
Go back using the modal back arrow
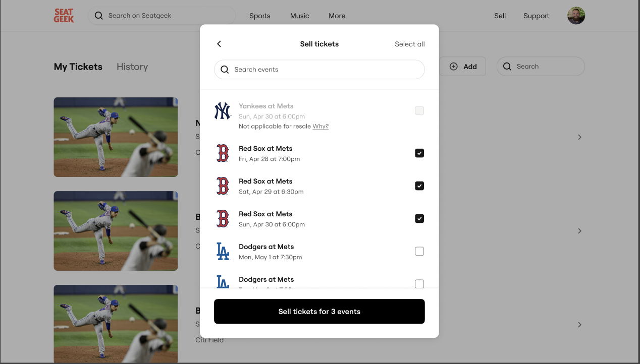[x=219, y=44]
